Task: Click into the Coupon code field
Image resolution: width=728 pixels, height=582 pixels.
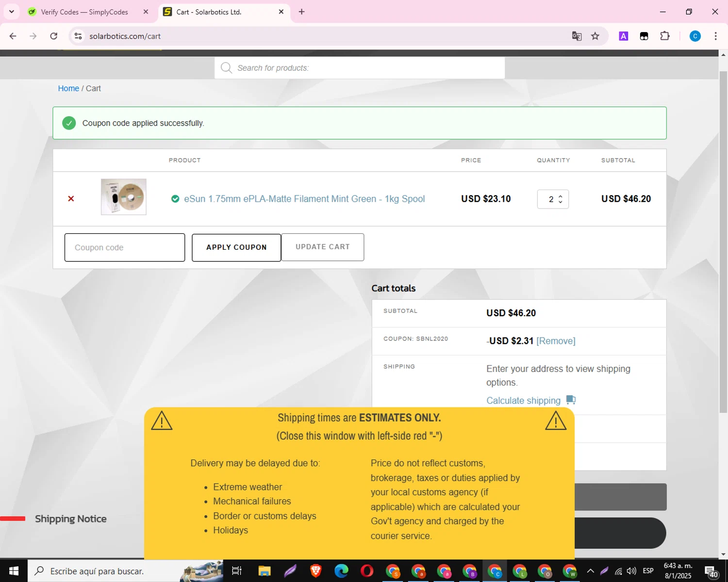Action: click(125, 247)
